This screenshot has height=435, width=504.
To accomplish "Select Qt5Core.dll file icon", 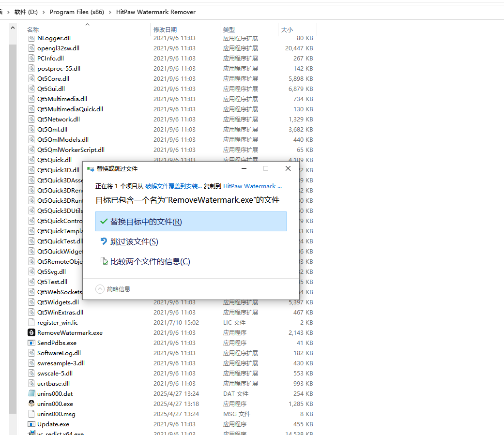I will click(31, 79).
